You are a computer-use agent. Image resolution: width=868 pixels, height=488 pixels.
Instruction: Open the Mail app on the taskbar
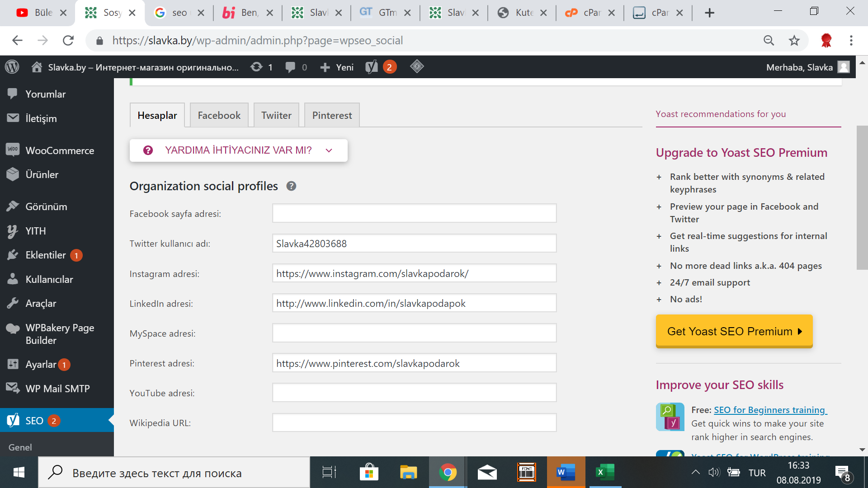[x=487, y=473]
